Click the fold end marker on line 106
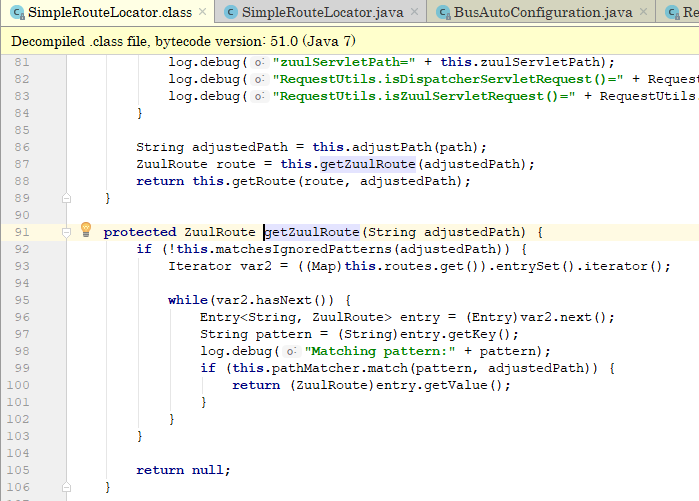699x501 pixels. [66, 487]
